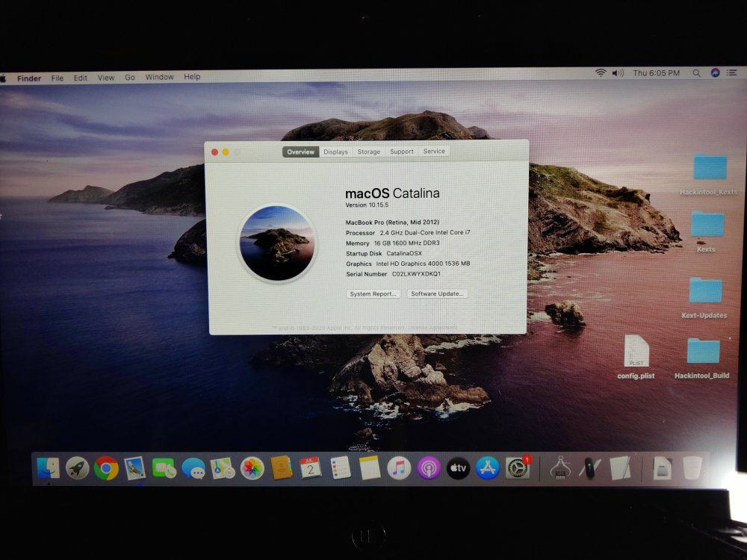Select the Hackintool_Kexts desktop folder
This screenshot has width=747, height=560.
(709, 174)
